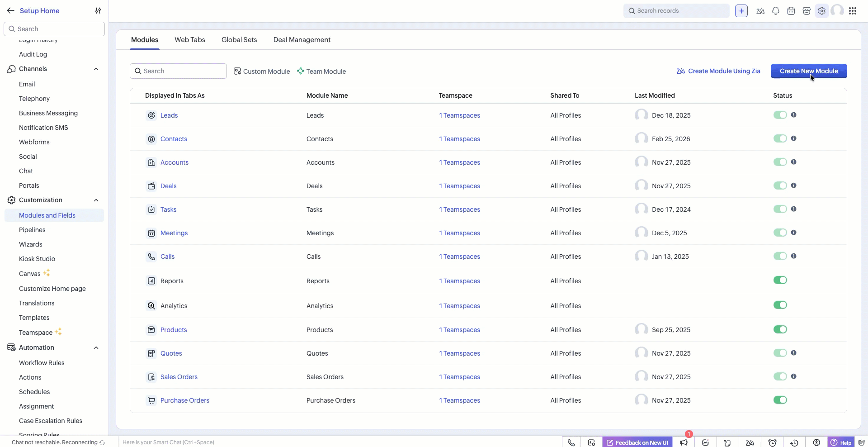Click the info icon beside Leads status

click(793, 115)
